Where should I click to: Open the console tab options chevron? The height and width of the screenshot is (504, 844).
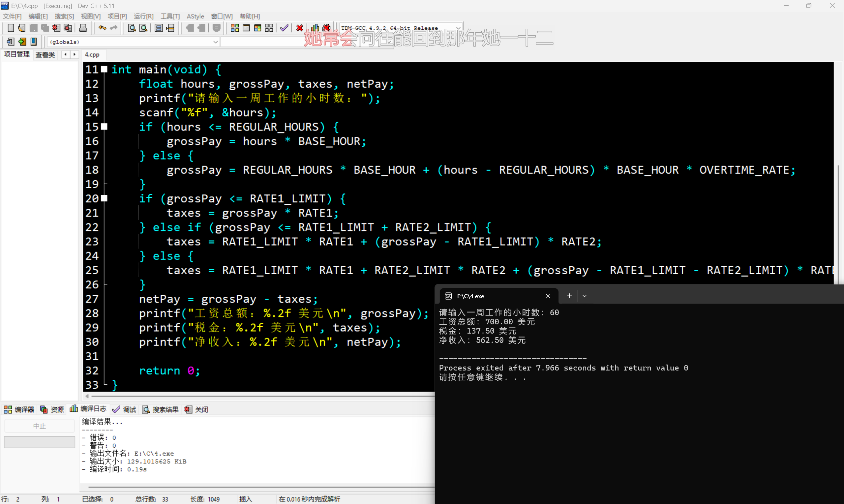[585, 296]
